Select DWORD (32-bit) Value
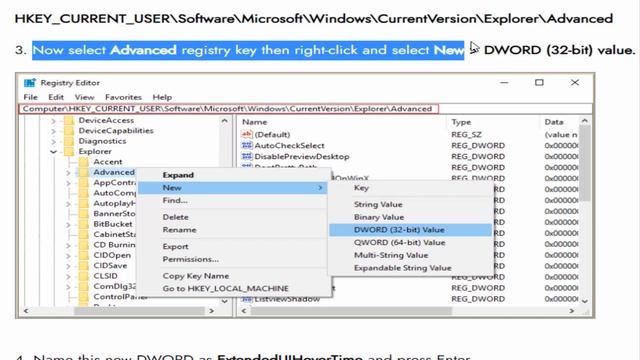 410,230
